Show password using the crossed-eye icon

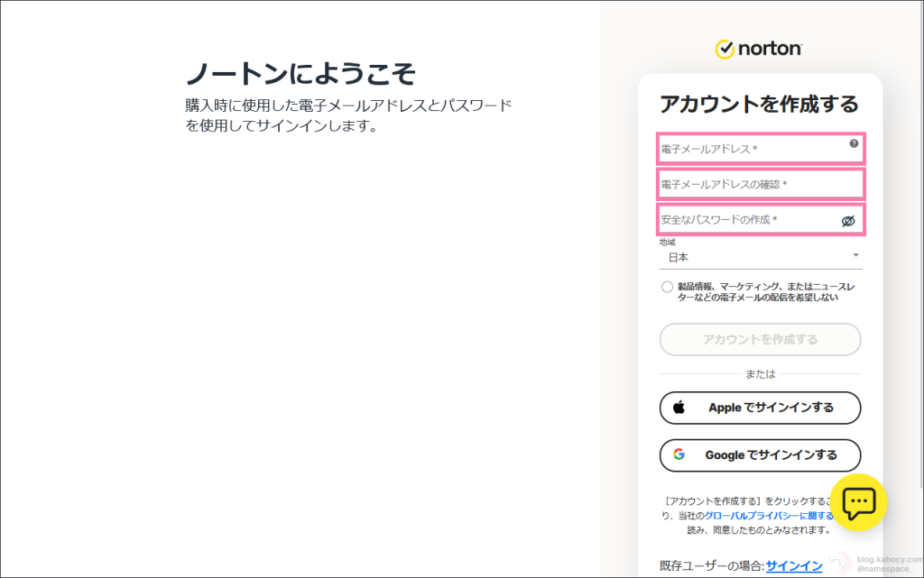[848, 221]
